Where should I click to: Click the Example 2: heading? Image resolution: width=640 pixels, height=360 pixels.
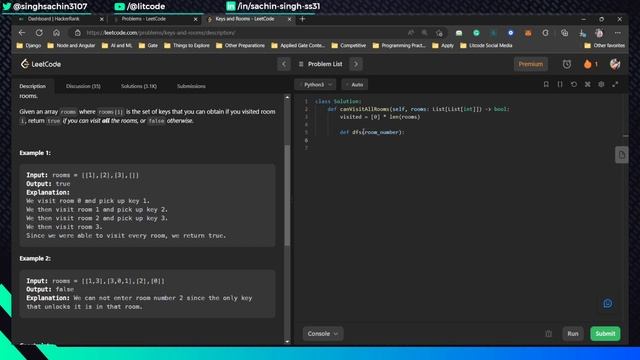[x=35, y=258]
